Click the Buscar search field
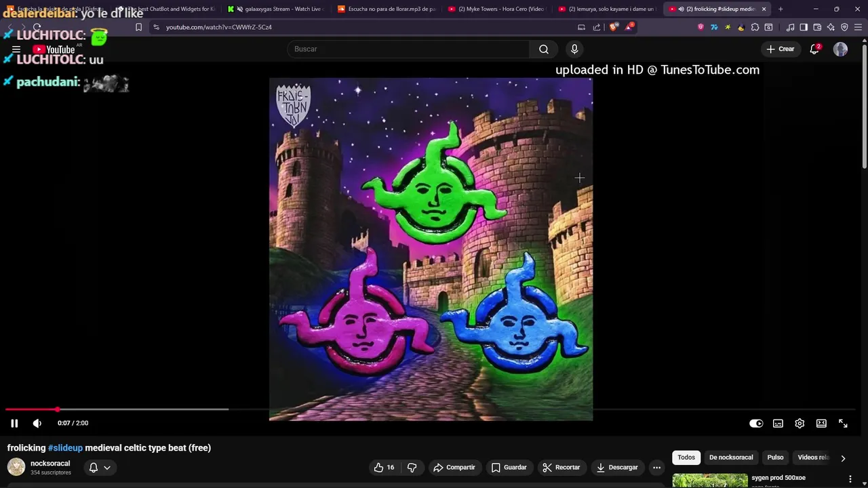The height and width of the screenshot is (488, 868). tap(409, 49)
